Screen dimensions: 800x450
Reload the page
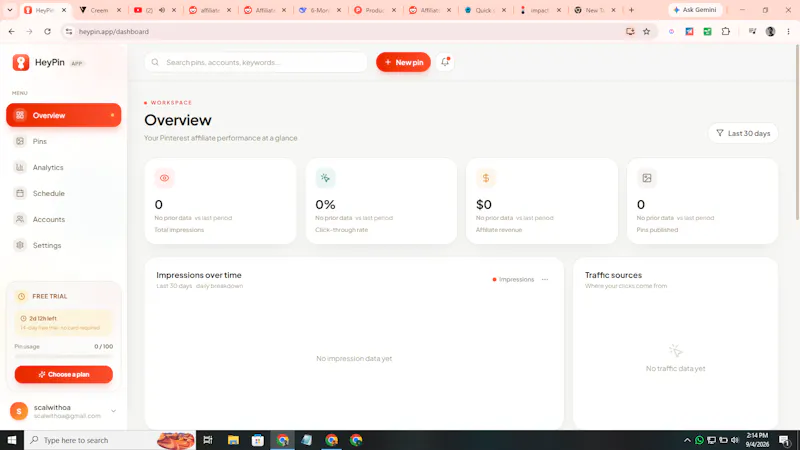point(47,32)
